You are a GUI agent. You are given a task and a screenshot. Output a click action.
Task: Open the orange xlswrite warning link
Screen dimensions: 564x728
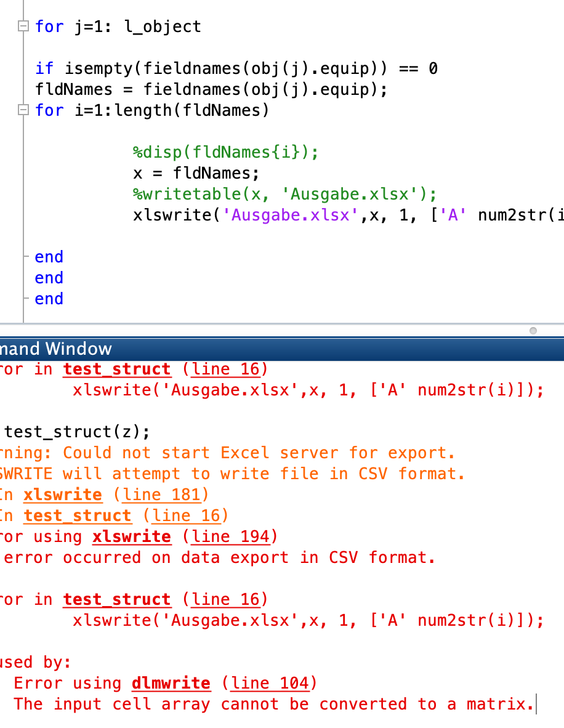tap(63, 495)
